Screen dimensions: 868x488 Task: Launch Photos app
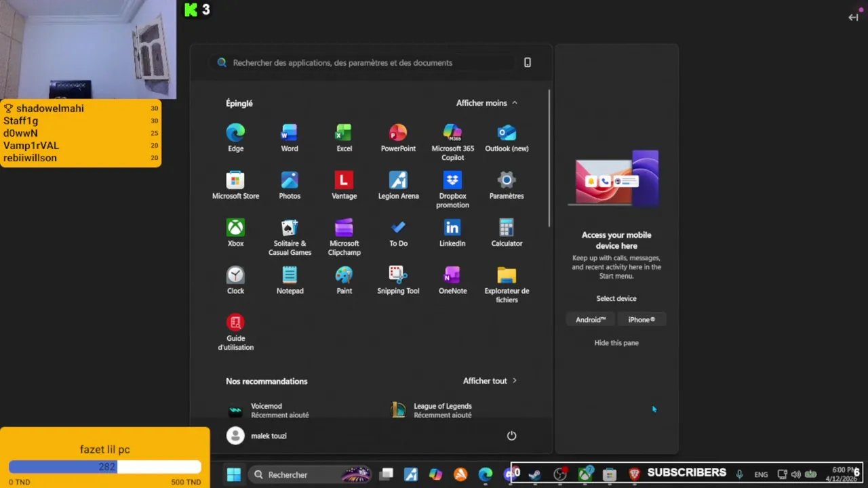(x=290, y=186)
